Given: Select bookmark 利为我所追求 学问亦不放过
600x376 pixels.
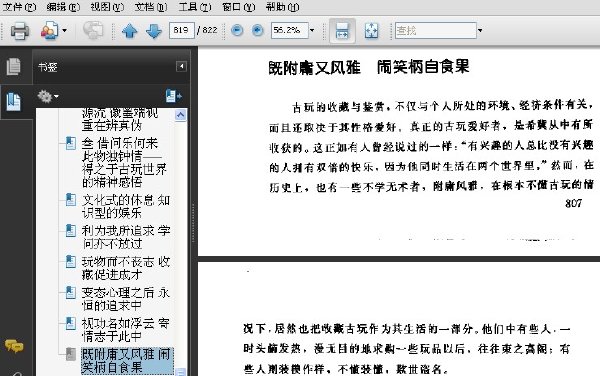Looking at the screenshot, I should click(126, 237).
